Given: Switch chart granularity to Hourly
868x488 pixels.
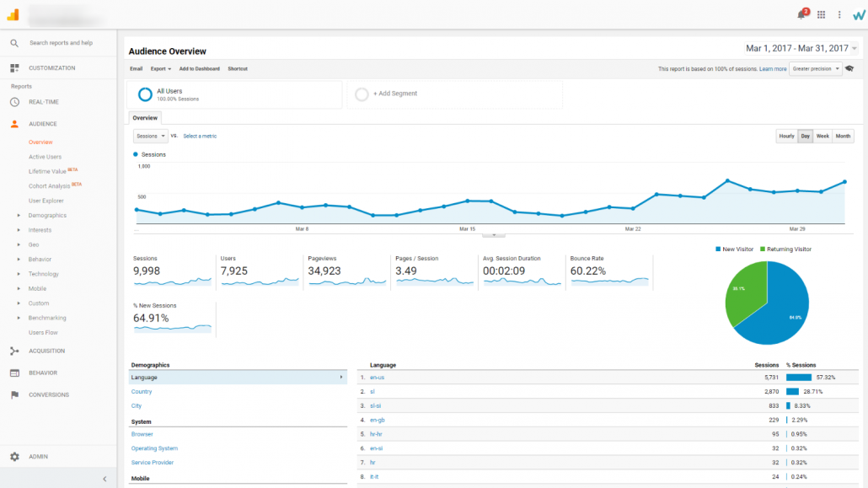Looking at the screenshot, I should click(786, 136).
